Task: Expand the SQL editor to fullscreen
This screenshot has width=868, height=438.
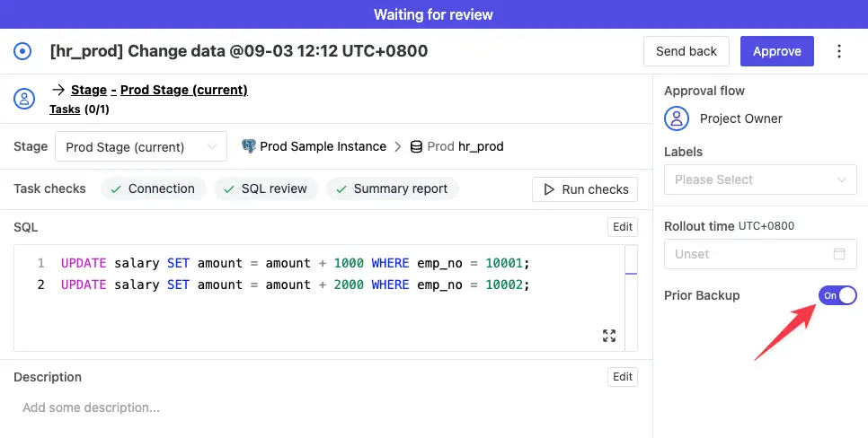Action: (x=609, y=336)
